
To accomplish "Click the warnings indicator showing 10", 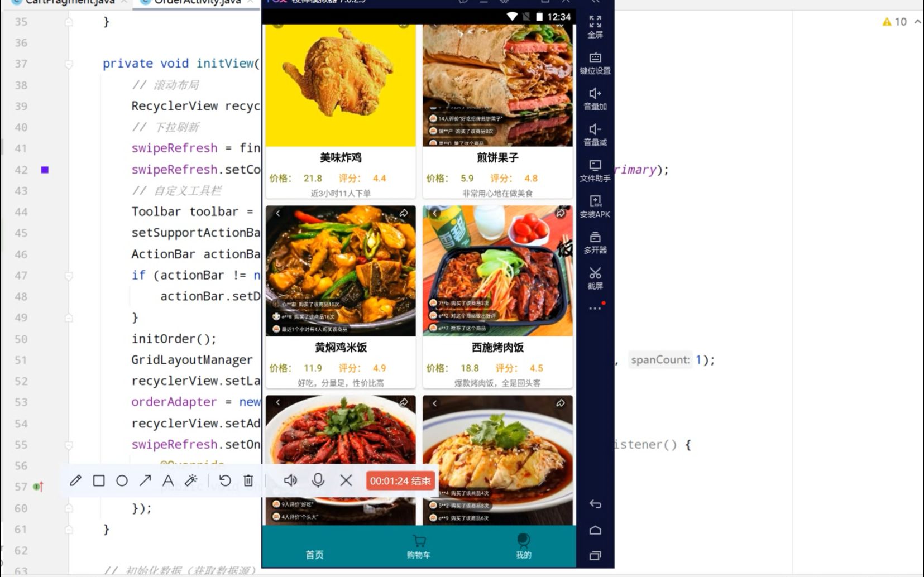I will click(x=894, y=22).
